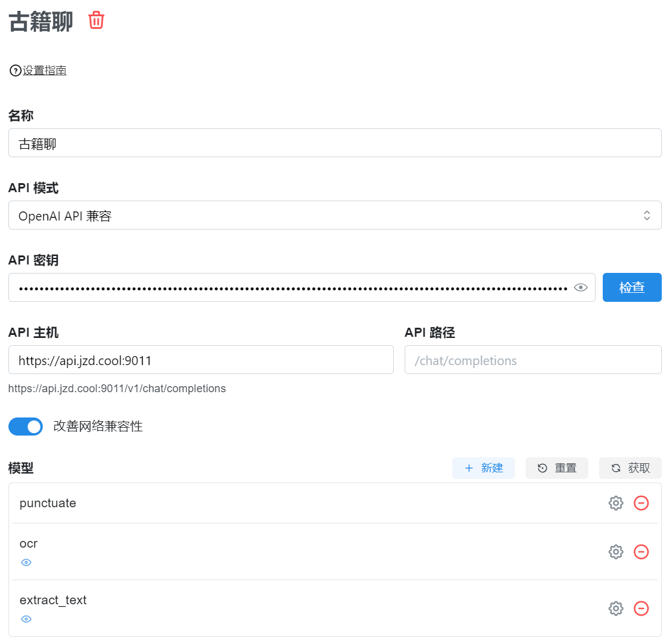Screen dimensions: 669x644
Task: Reveal the API key with the eye icon
Action: (580, 287)
